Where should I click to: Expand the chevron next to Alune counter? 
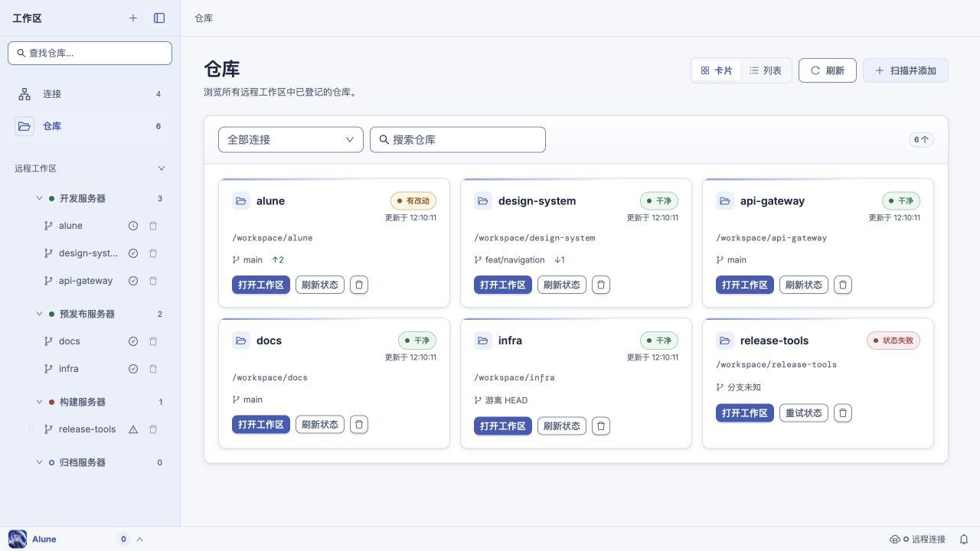(139, 540)
